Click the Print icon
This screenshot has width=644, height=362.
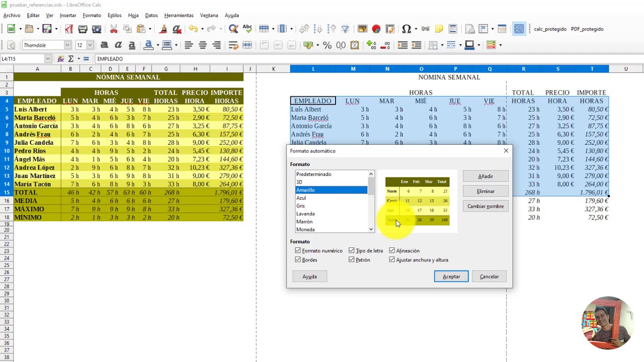point(83,29)
